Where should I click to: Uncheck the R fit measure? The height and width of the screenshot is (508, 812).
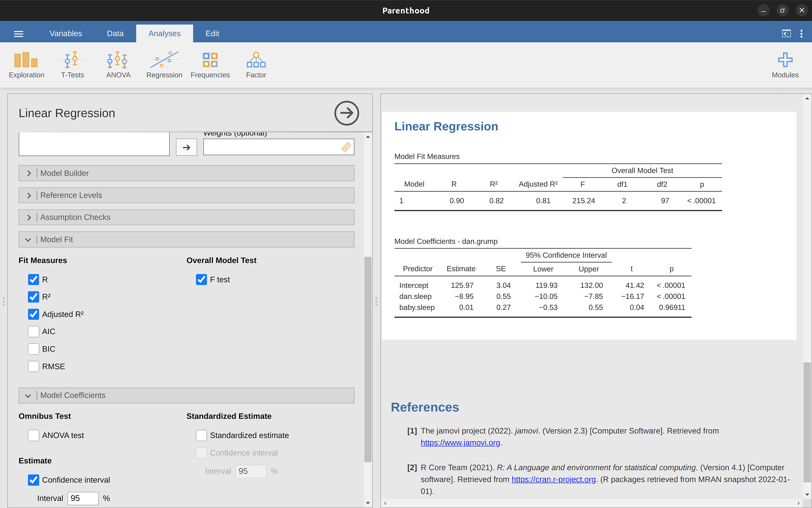34,280
